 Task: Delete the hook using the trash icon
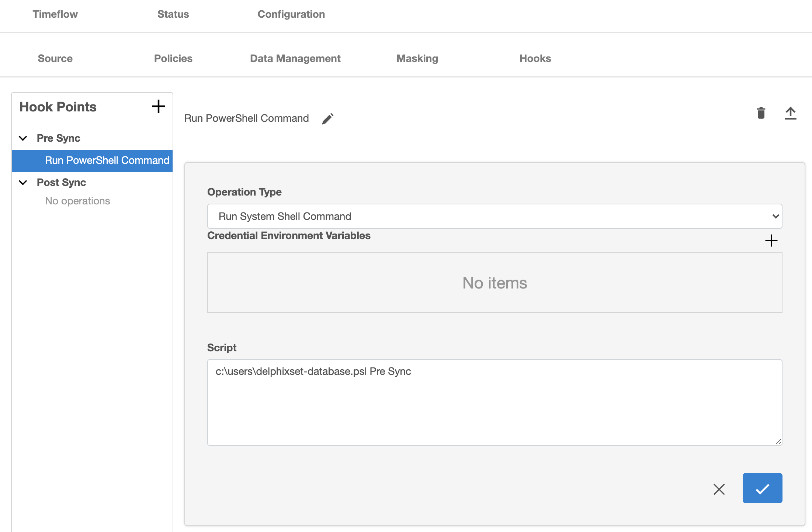click(761, 113)
